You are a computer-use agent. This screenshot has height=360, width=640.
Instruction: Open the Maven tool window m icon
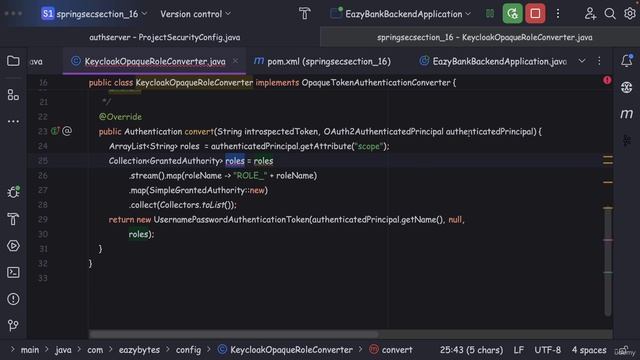click(627, 114)
